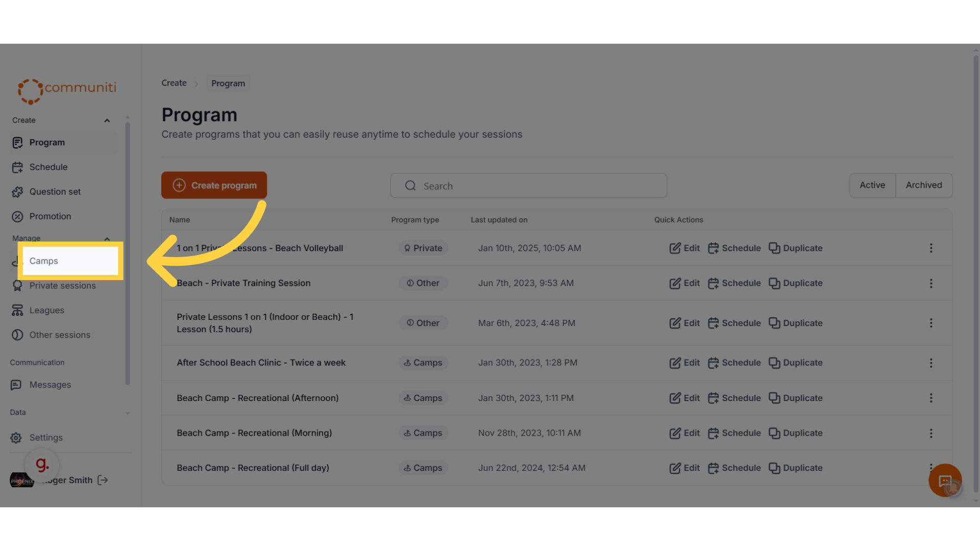Screen dimensions: 980x551
Task: Click the Last updated on column header
Action: click(x=499, y=220)
